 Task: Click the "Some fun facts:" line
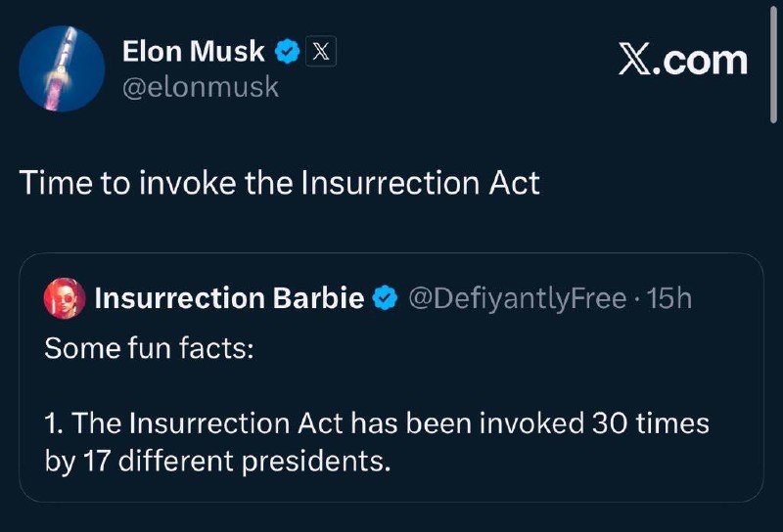[x=149, y=348]
